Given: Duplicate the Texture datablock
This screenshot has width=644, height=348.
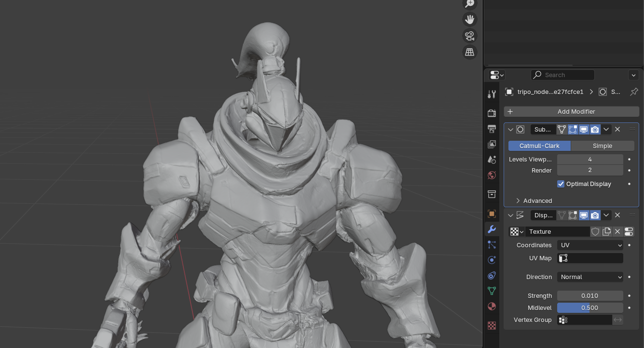Looking at the screenshot, I should tap(606, 232).
